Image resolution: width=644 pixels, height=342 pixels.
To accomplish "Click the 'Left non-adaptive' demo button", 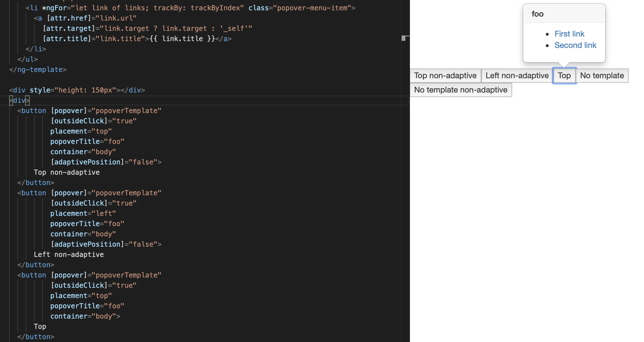I will coord(517,76).
